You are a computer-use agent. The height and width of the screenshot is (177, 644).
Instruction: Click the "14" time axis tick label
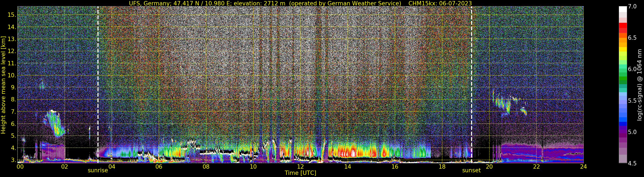click(347, 166)
